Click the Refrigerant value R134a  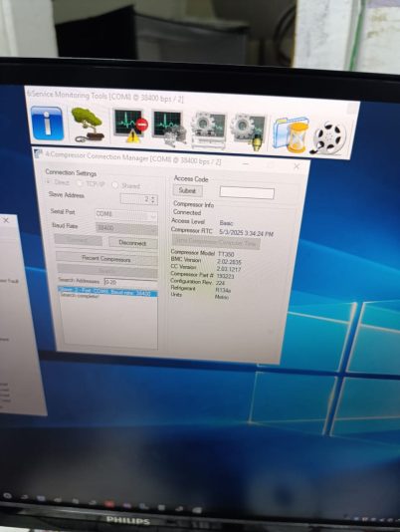click(223, 290)
